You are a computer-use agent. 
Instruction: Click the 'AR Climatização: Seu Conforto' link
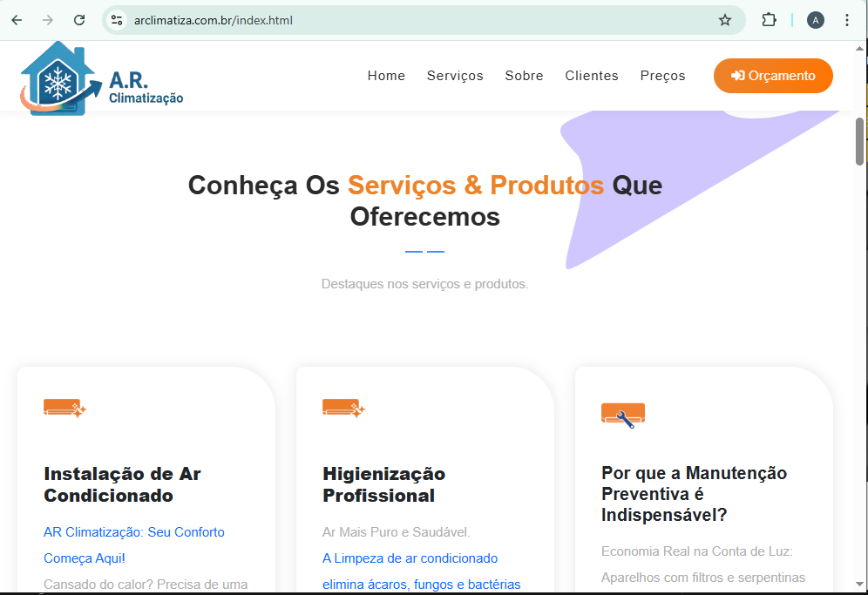tap(133, 532)
